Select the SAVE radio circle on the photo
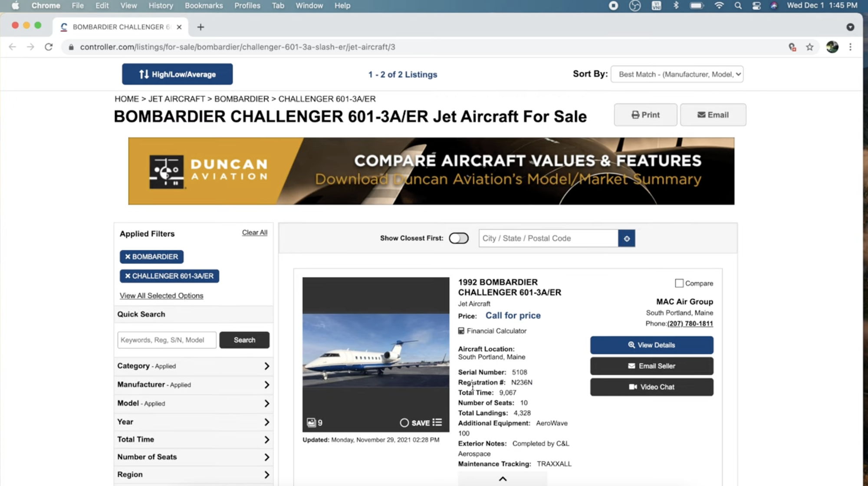Viewport: 868px width, 486px height. tap(404, 423)
